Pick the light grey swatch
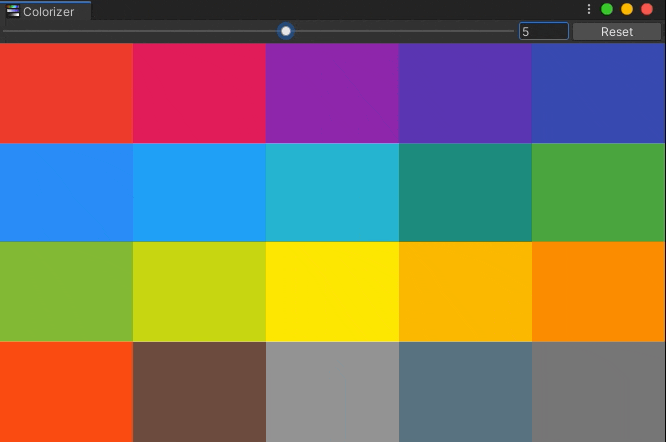The image size is (666, 442). pyautogui.click(x=332, y=392)
